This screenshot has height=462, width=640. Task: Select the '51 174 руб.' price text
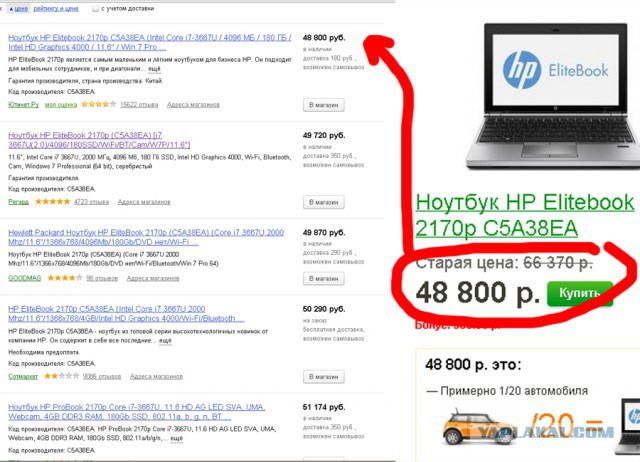tap(324, 407)
